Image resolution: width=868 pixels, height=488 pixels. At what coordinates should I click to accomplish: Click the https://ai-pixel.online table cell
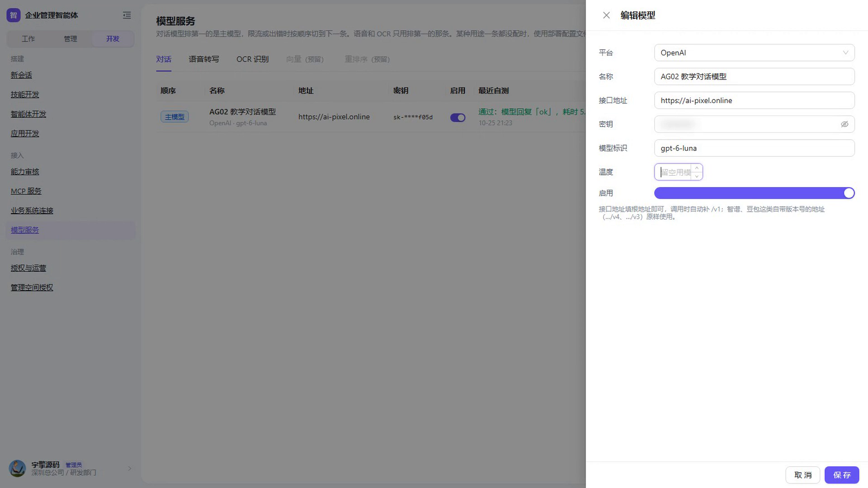pos(334,117)
